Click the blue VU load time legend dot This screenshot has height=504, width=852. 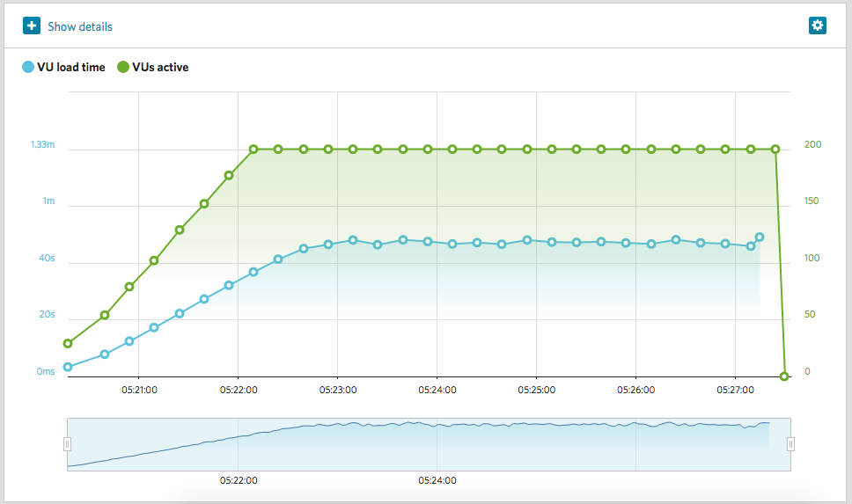[x=27, y=68]
